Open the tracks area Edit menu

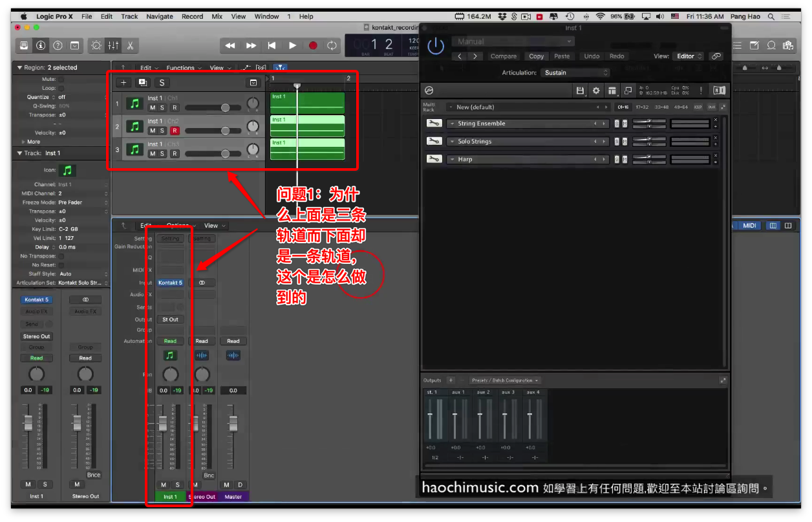(149, 67)
